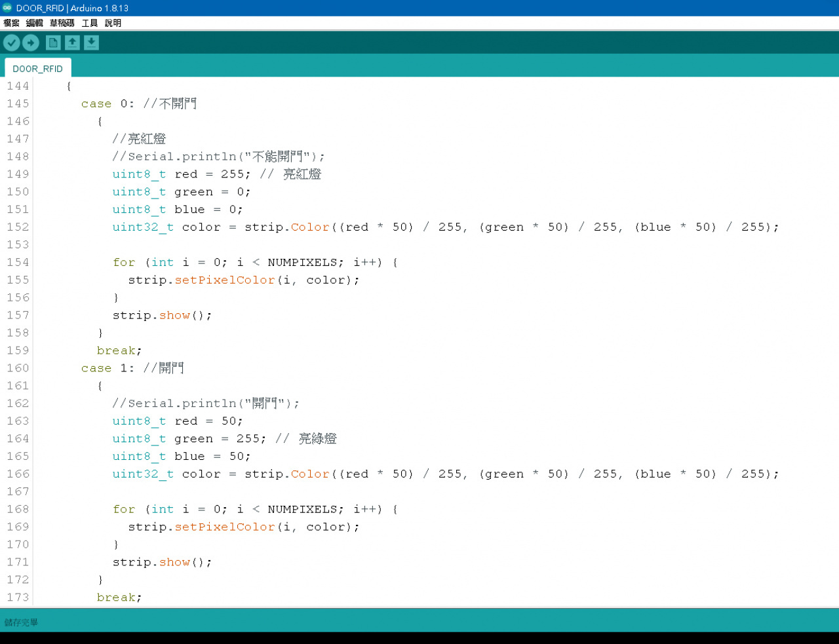Open the 檔案 menu
The image size is (839, 644).
click(x=12, y=23)
